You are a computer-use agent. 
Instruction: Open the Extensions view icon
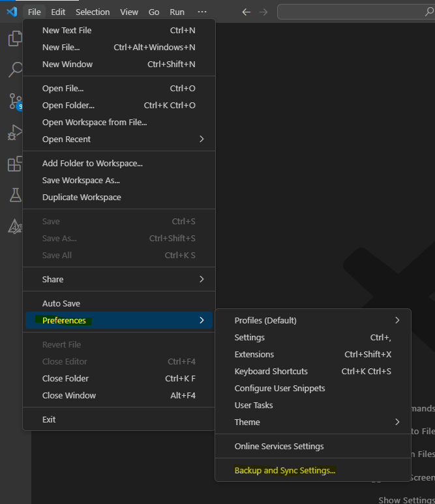tap(15, 164)
